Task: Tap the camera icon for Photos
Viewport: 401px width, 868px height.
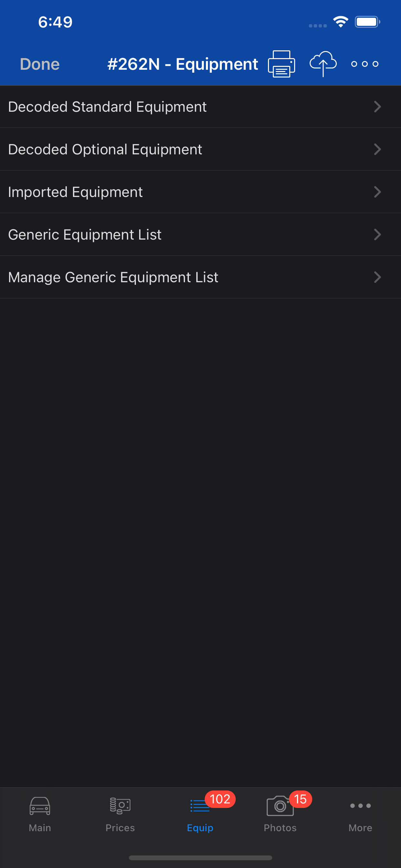Action: tap(279, 806)
